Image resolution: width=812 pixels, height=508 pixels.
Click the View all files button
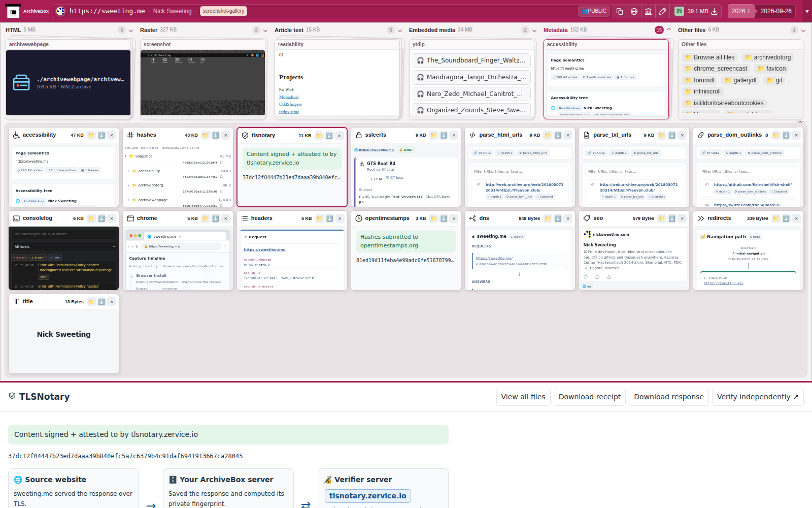[x=523, y=397]
